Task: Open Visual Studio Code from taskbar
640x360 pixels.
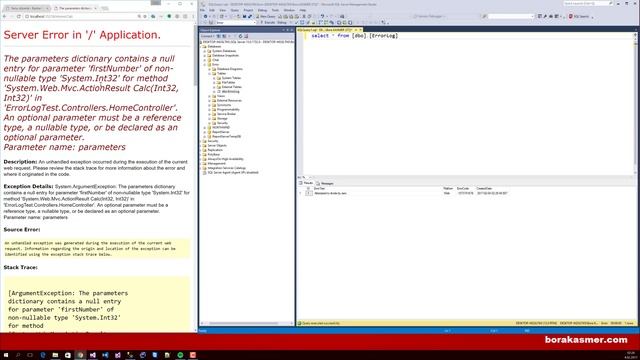Action: tap(105, 355)
